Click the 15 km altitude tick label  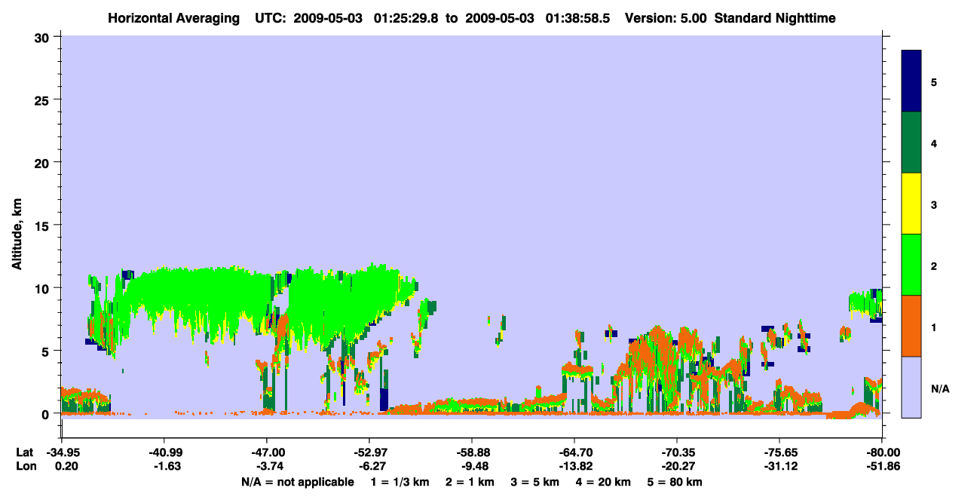[44, 225]
